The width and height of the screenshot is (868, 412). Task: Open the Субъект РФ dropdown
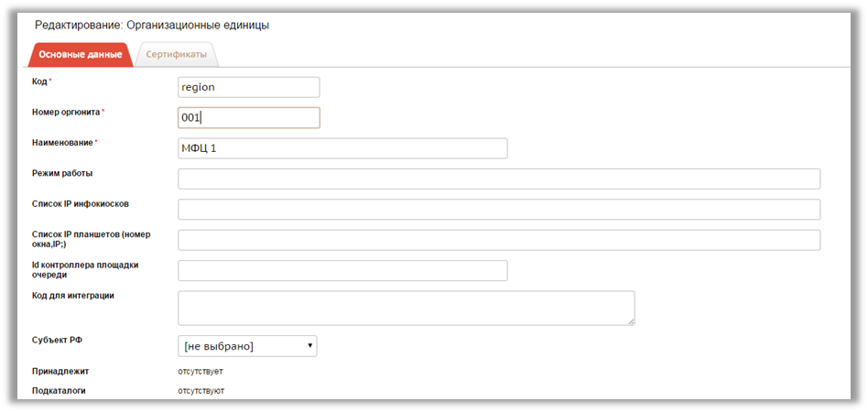click(247, 346)
